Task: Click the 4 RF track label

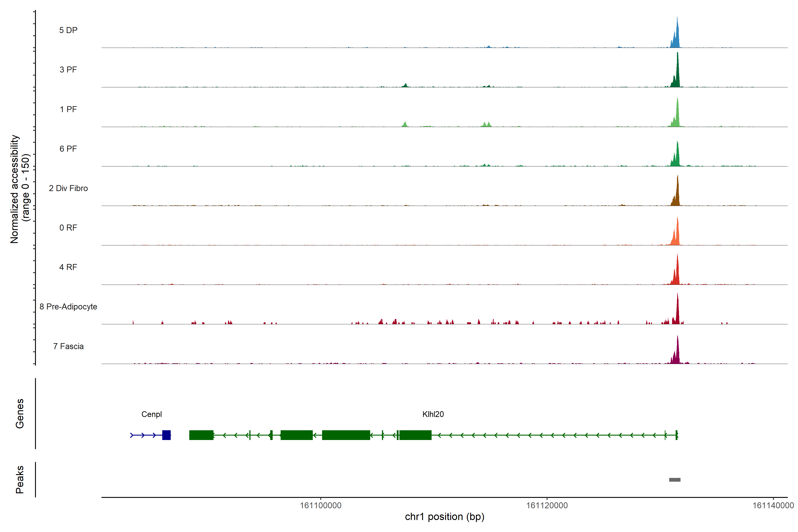Action: click(x=68, y=267)
